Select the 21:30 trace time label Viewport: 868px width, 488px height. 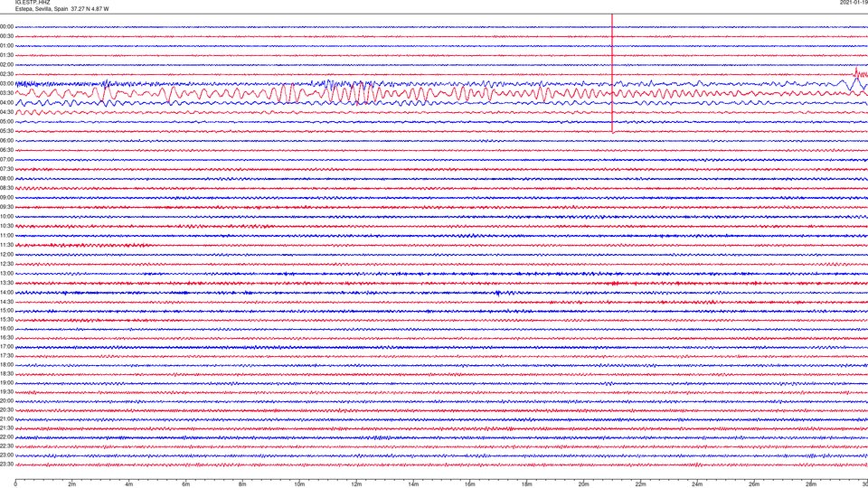6,428
